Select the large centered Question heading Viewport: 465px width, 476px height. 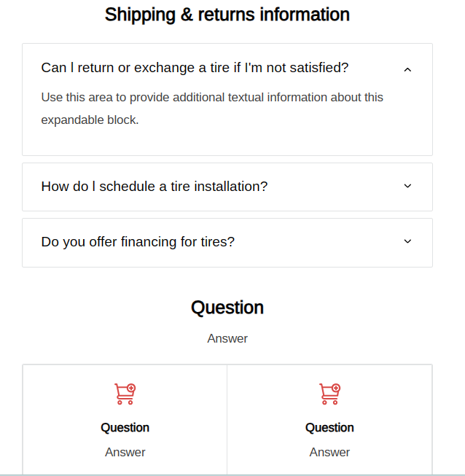227,308
